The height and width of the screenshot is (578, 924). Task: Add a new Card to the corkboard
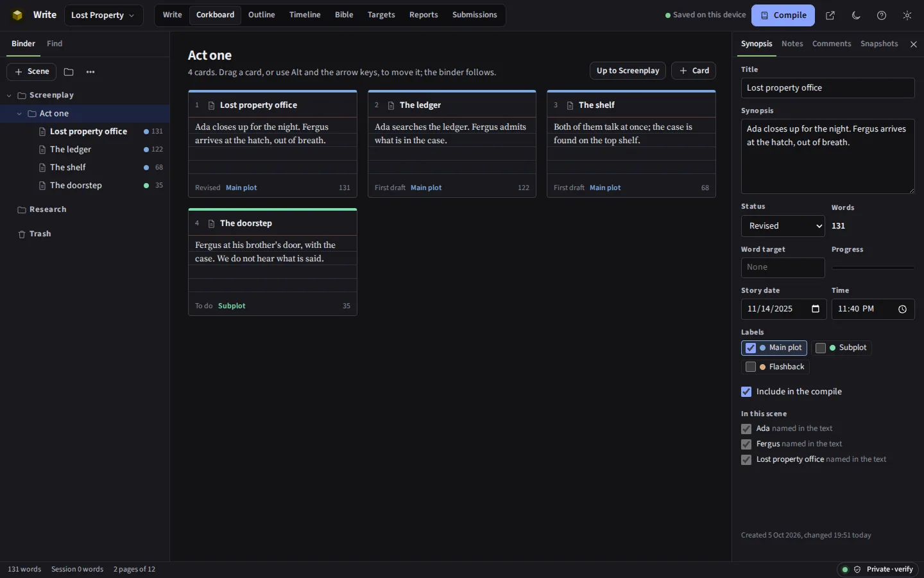(694, 71)
